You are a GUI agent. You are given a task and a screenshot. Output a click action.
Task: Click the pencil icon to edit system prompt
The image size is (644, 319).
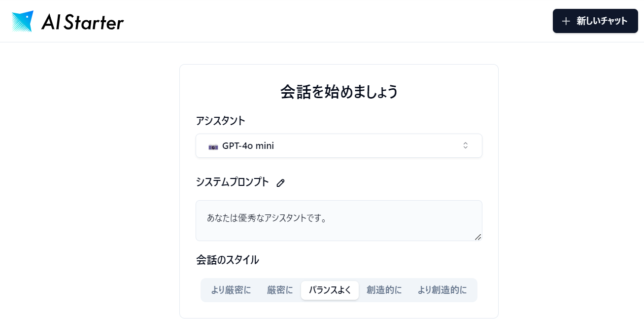[x=281, y=183]
